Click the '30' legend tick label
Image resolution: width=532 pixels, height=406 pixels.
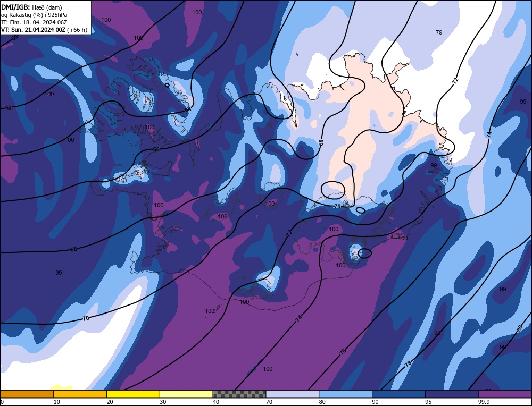pos(163,402)
